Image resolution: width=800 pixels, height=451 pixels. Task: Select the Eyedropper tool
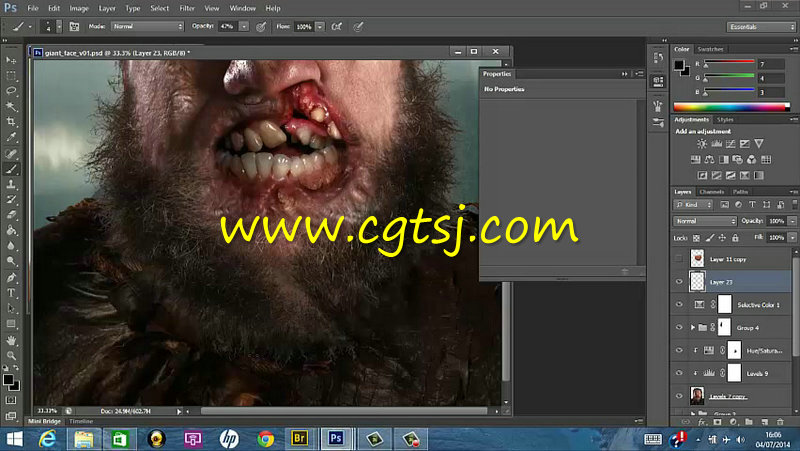11,137
